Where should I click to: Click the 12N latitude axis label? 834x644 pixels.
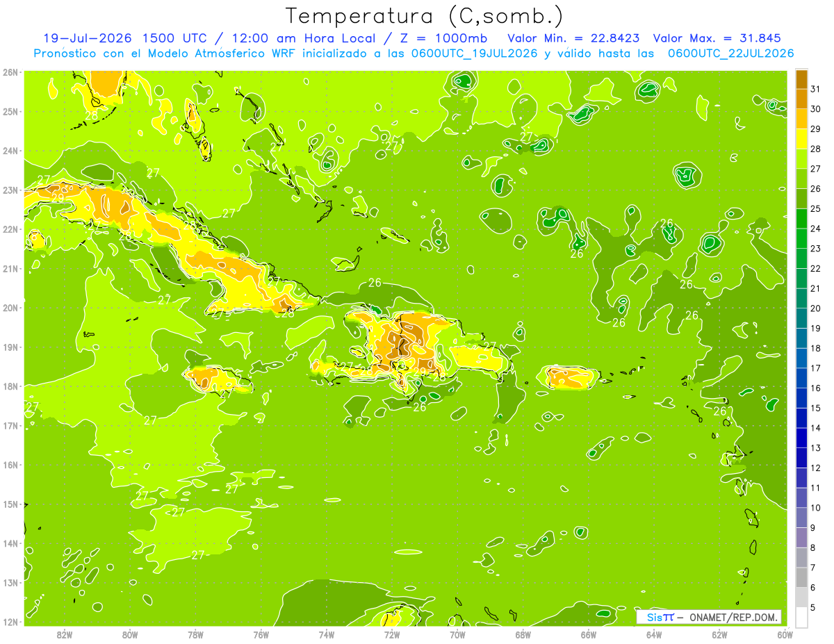point(10,622)
